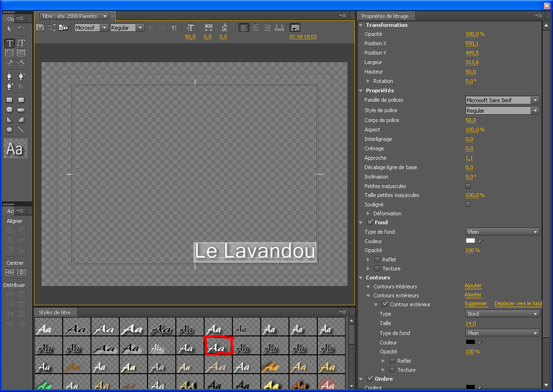Select the horizontal Type tool
Image resolution: width=553 pixels, height=392 pixels.
(x=9, y=43)
